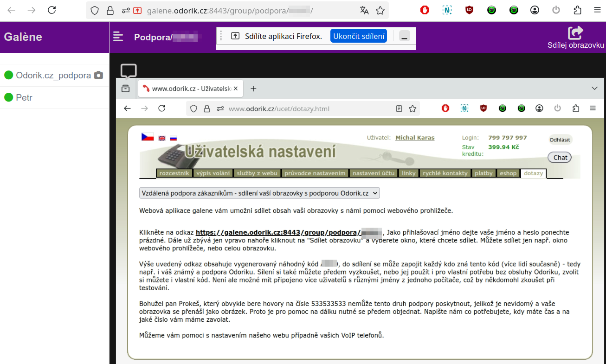Click the login number 799 797 997
Image resolution: width=606 pixels, height=364 pixels.
click(x=508, y=138)
